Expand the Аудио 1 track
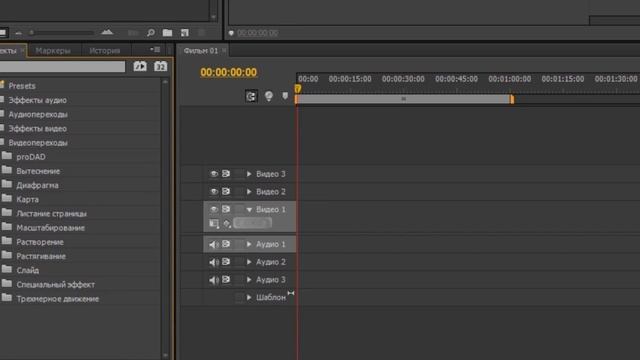This screenshot has width=640, height=360. (249, 244)
